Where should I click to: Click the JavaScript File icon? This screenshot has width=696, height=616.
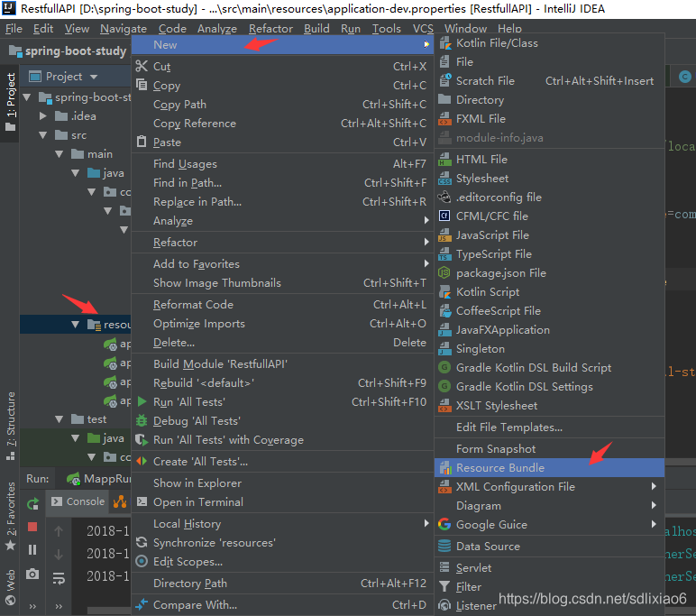[x=444, y=235]
